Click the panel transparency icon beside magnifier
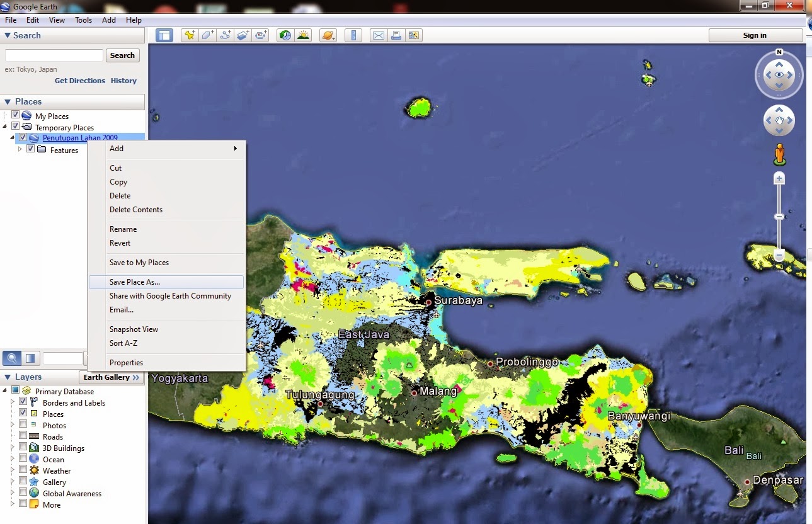The height and width of the screenshot is (524, 812). [x=30, y=358]
